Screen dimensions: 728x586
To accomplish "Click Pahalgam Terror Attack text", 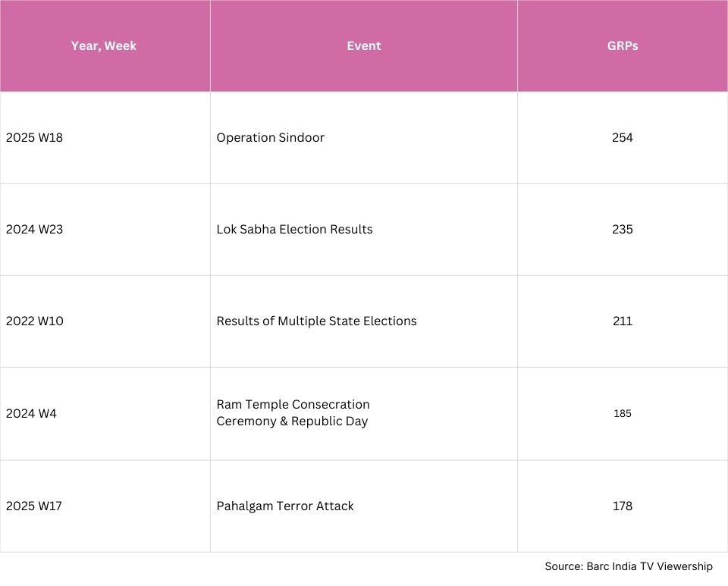I will [284, 506].
